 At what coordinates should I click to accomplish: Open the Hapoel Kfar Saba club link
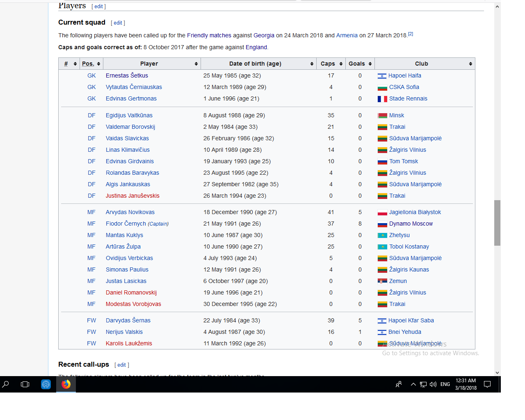pos(411,321)
